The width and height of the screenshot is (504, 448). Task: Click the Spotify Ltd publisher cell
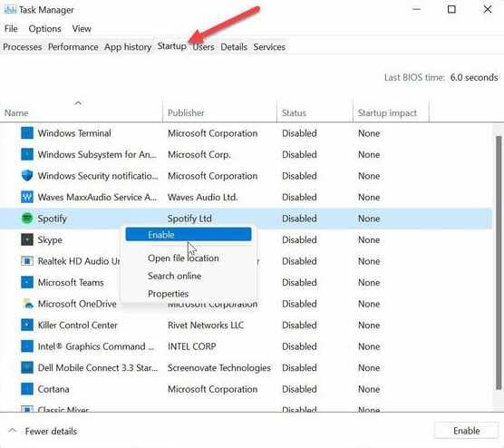(x=189, y=219)
